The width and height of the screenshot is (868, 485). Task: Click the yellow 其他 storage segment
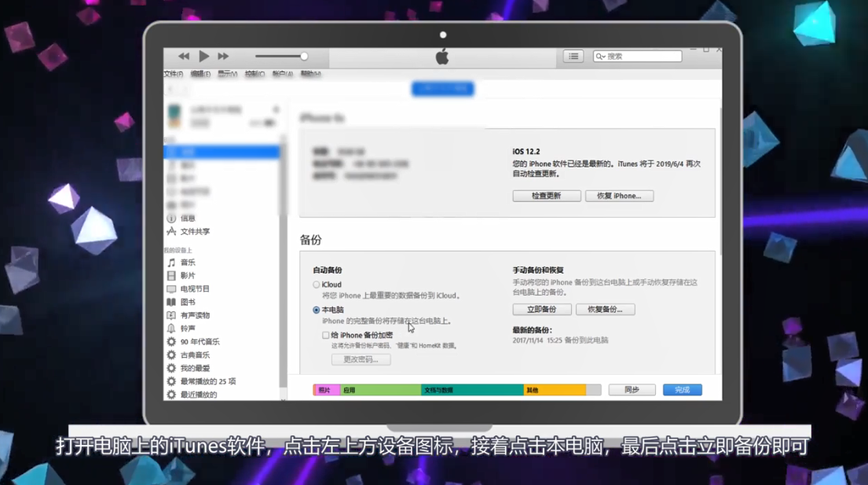click(555, 391)
